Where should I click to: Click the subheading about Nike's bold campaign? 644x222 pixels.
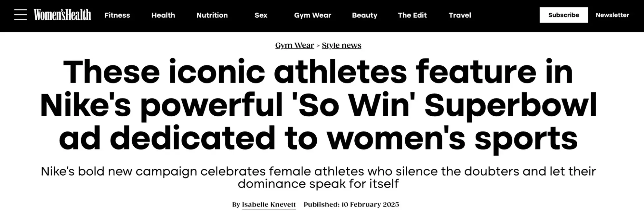(318, 177)
